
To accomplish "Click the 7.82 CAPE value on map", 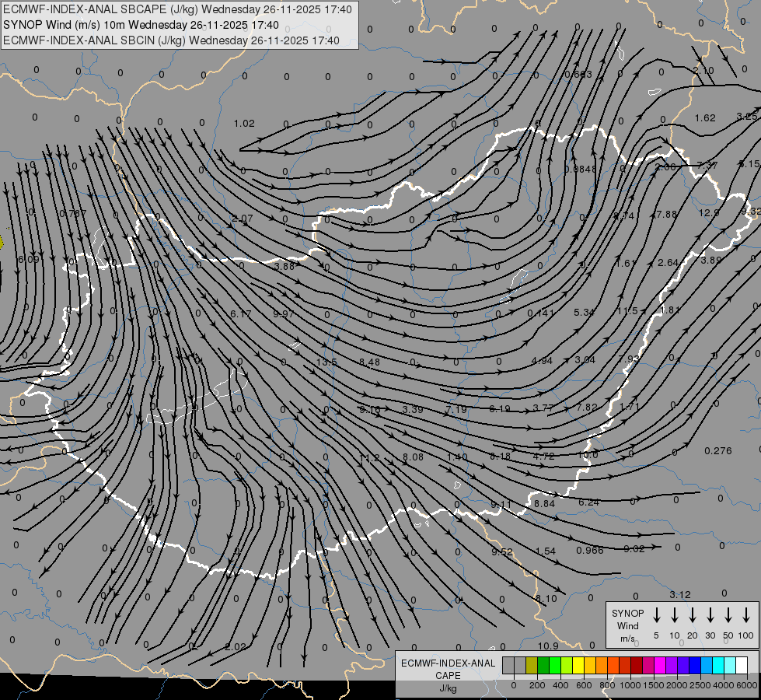I will pos(587,407).
